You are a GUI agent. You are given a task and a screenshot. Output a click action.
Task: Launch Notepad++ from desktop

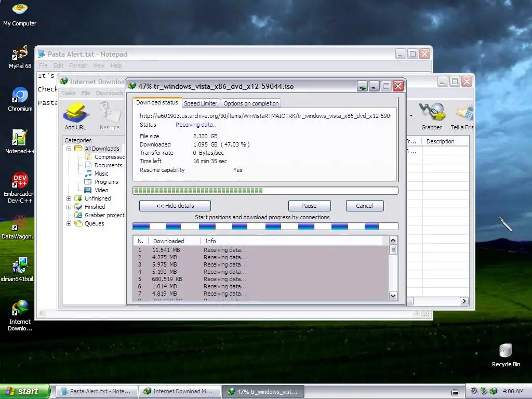20,141
